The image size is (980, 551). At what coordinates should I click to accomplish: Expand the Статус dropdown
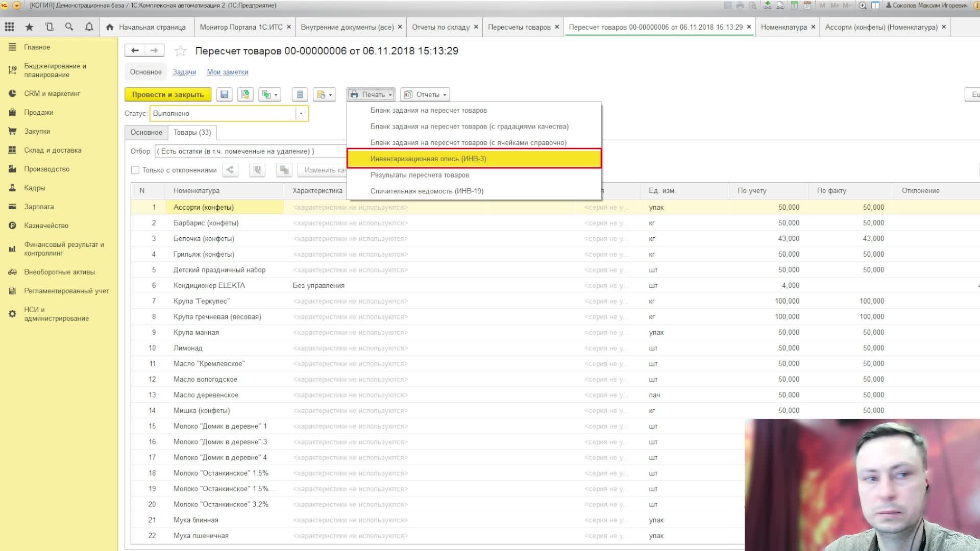[301, 113]
